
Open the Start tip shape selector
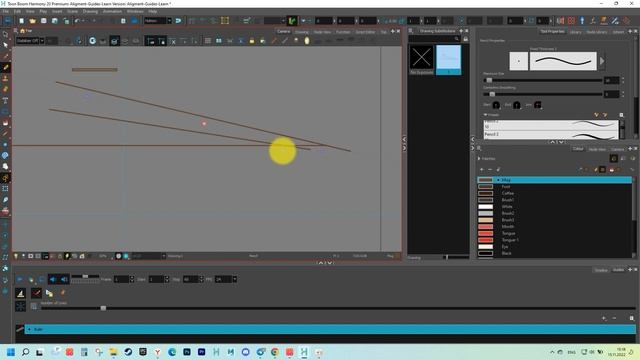coord(496,105)
